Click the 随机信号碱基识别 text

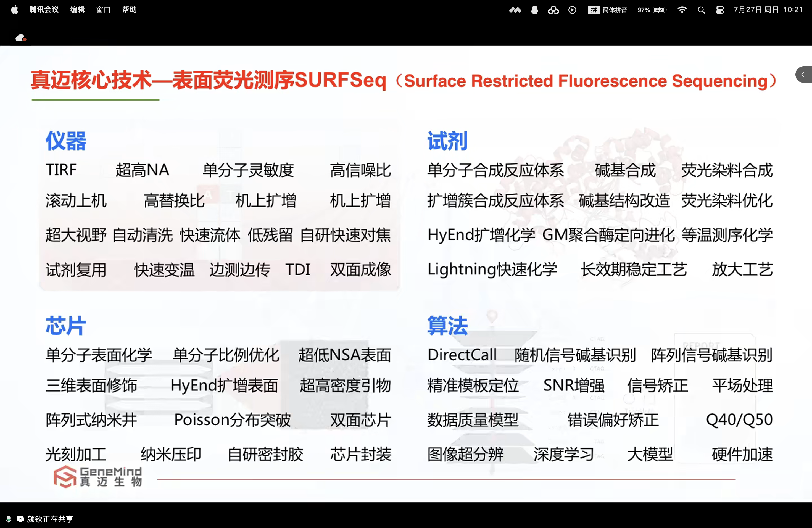(x=575, y=355)
